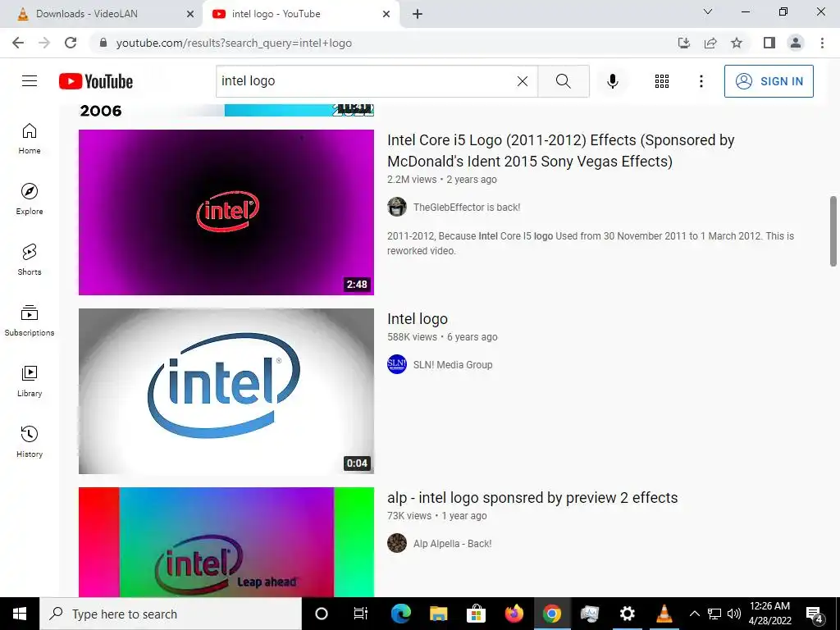Open the YouTube hamburger guide menu
This screenshot has width=840, height=630.
click(x=30, y=81)
